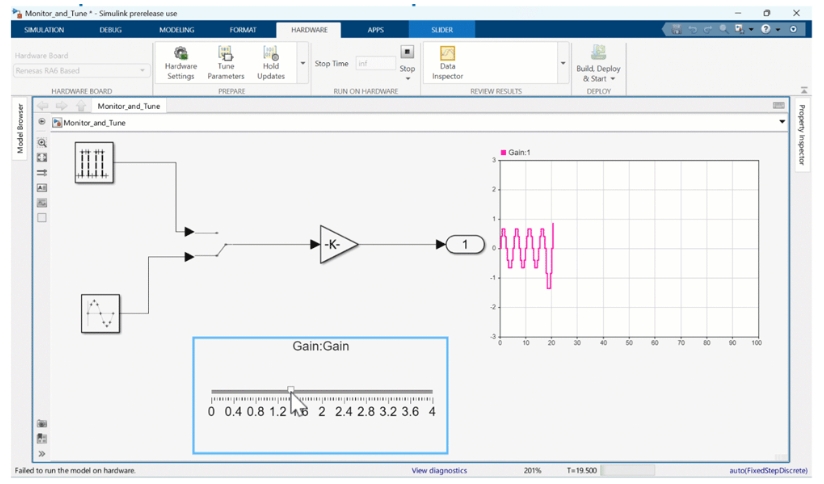Click the Fit to View palette icon
The image size is (824, 484).
coord(42,158)
